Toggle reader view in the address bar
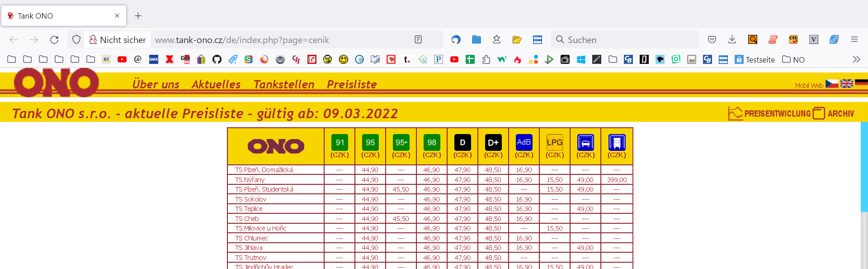 coord(418,40)
